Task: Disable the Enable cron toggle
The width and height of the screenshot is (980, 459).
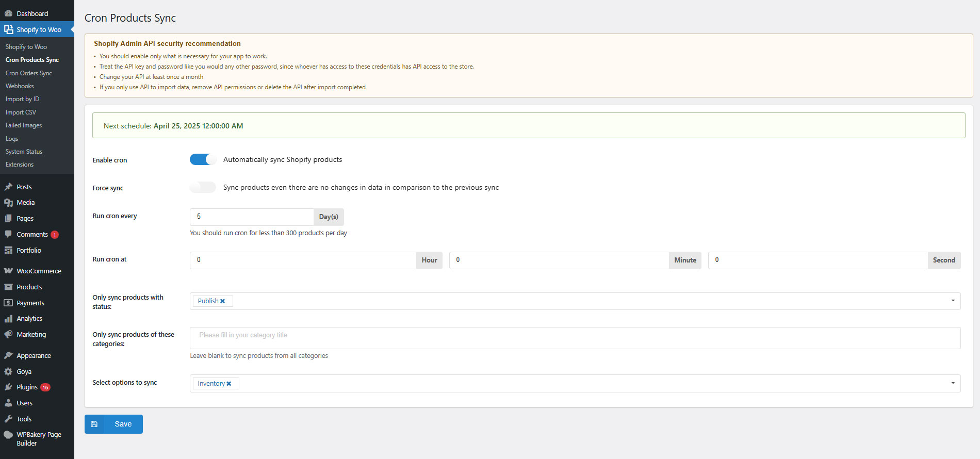Action: coord(203,160)
